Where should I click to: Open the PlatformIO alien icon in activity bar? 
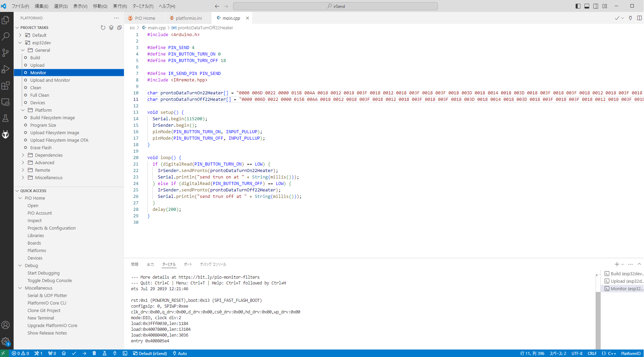click(x=5, y=135)
